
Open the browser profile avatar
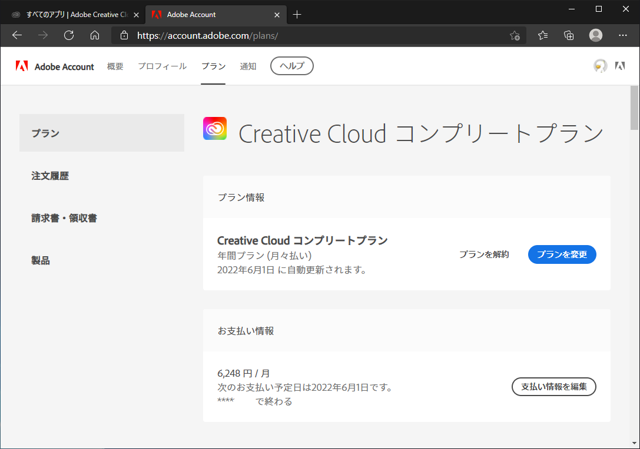pos(596,36)
